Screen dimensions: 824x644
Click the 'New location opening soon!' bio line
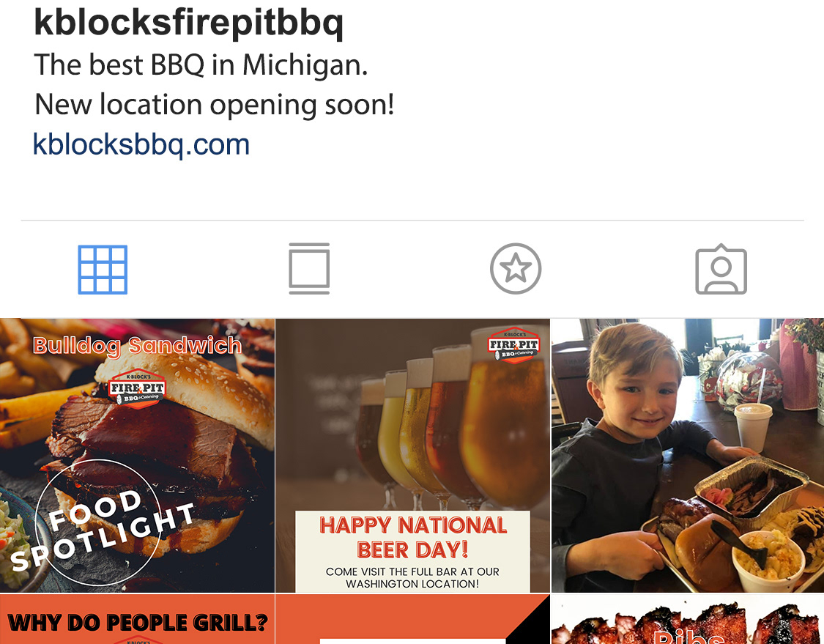(215, 105)
